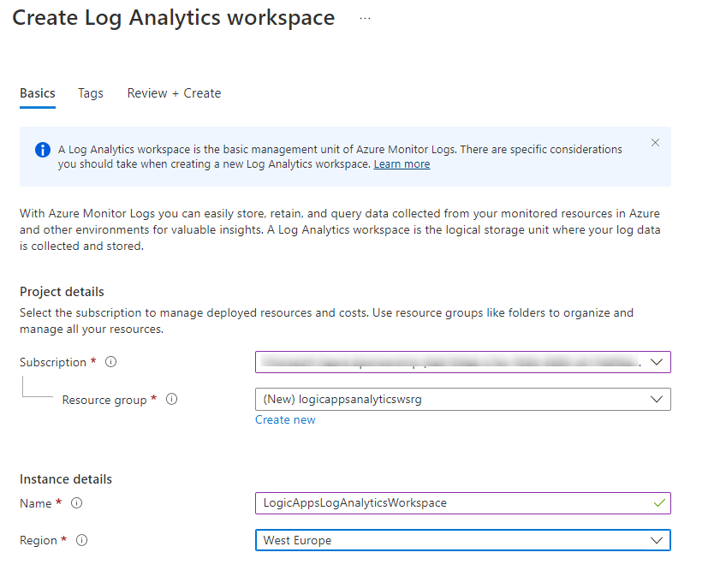The width and height of the screenshot is (714, 588).
Task: Click the Project details heading
Action: pos(62,292)
